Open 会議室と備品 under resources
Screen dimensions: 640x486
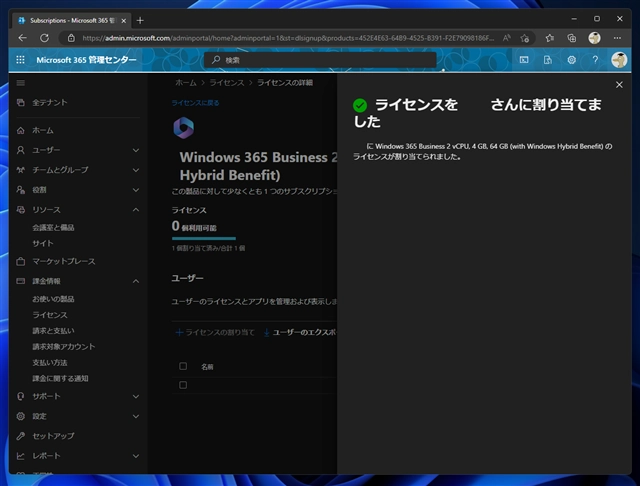(53, 227)
